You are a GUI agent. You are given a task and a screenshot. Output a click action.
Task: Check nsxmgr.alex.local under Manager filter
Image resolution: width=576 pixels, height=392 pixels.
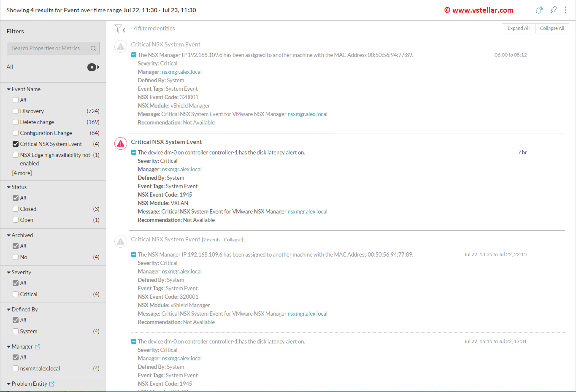pos(16,368)
